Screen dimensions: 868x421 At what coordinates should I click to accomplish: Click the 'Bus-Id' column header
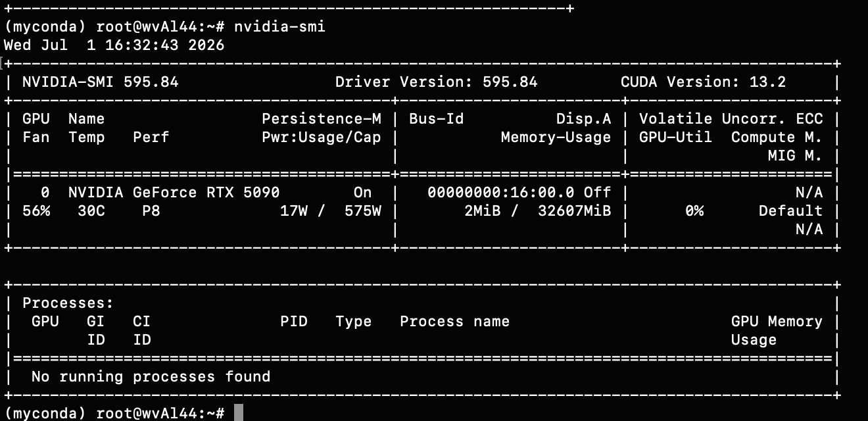437,119
